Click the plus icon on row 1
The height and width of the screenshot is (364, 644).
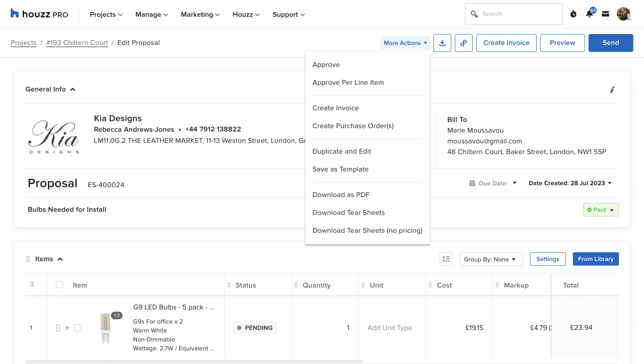tap(67, 328)
